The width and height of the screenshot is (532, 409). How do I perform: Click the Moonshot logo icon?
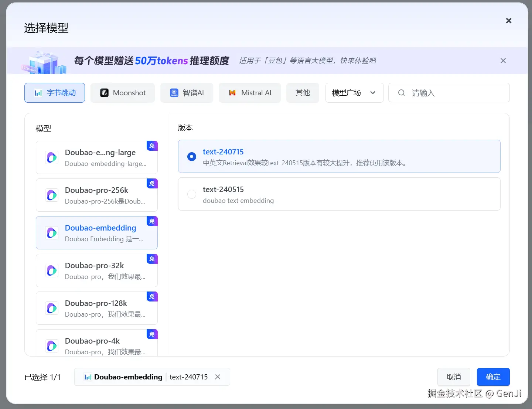pyautogui.click(x=105, y=93)
